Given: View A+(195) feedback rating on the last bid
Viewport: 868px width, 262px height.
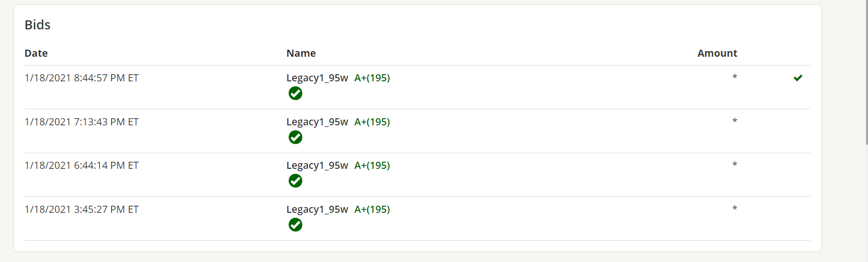Looking at the screenshot, I should pos(372,210).
